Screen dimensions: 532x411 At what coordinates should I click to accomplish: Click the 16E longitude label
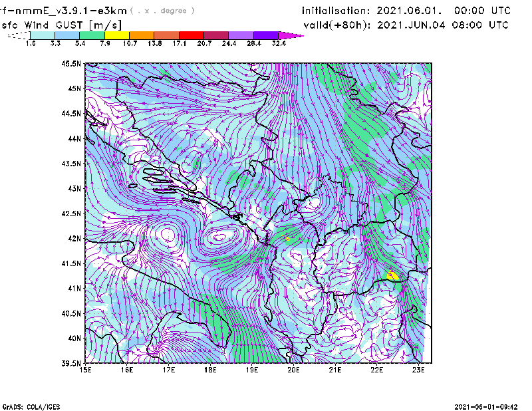[x=127, y=370]
